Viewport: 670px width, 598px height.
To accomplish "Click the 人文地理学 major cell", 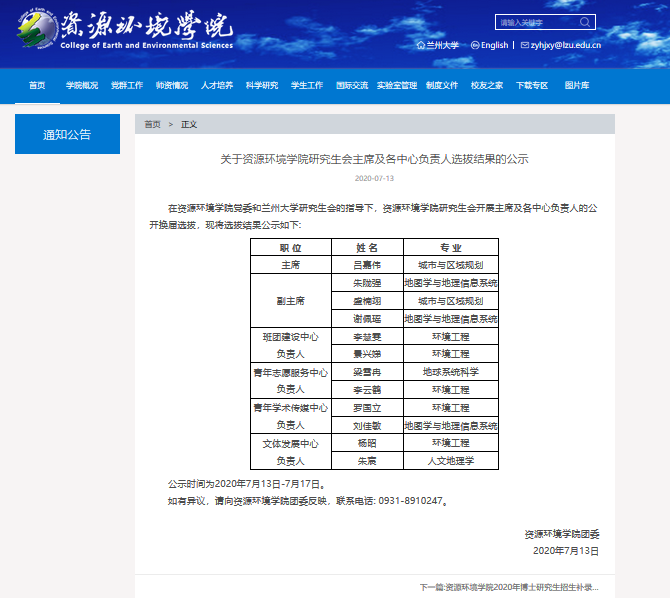I will (x=451, y=461).
